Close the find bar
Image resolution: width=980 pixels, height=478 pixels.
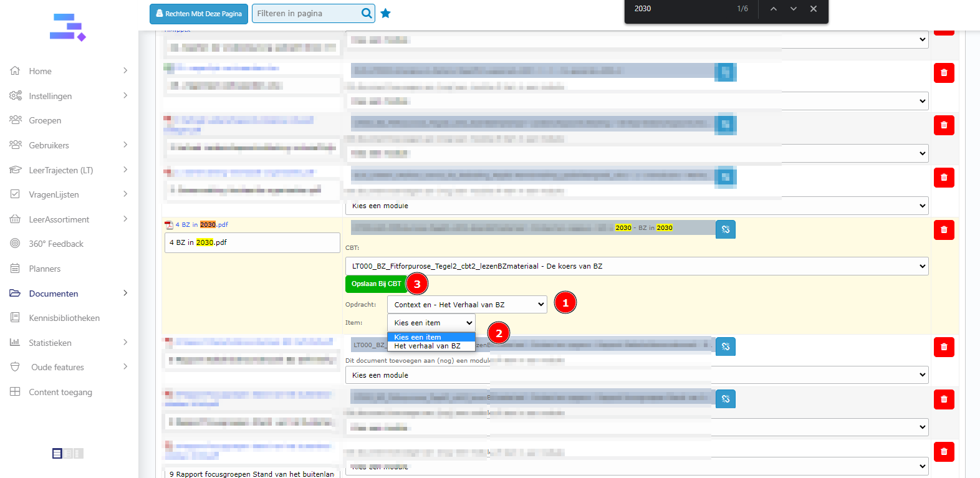point(813,9)
